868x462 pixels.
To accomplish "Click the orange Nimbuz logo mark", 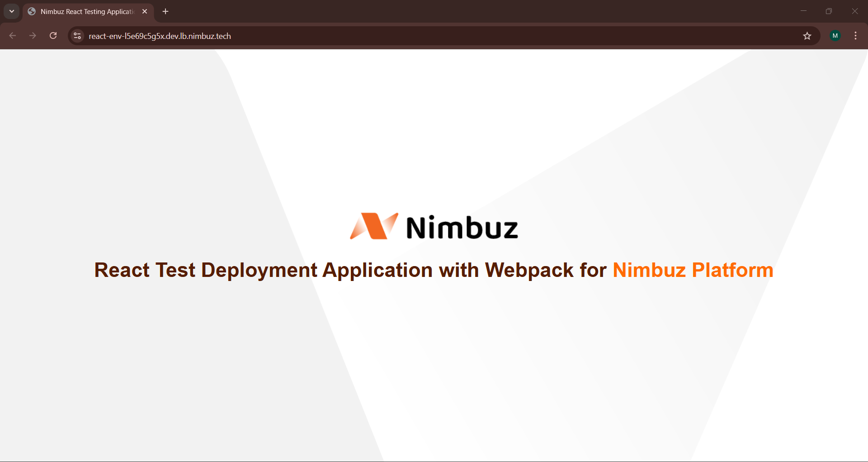I will [x=374, y=226].
